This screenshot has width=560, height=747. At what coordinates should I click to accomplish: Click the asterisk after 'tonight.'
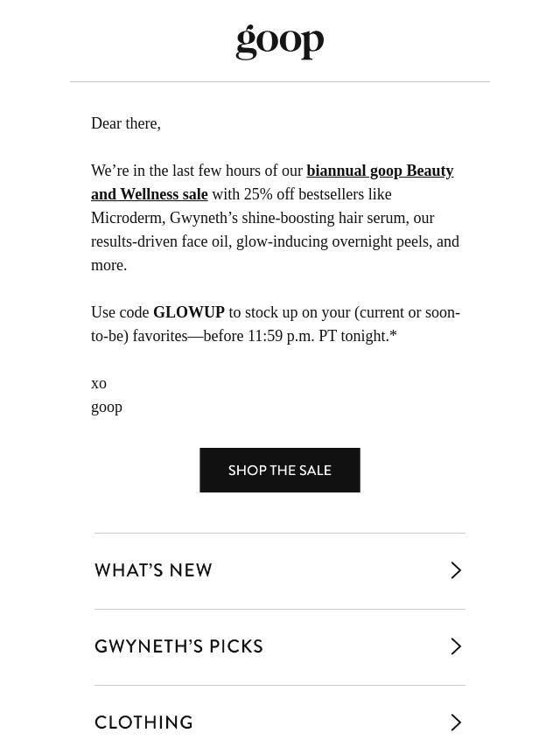(393, 334)
